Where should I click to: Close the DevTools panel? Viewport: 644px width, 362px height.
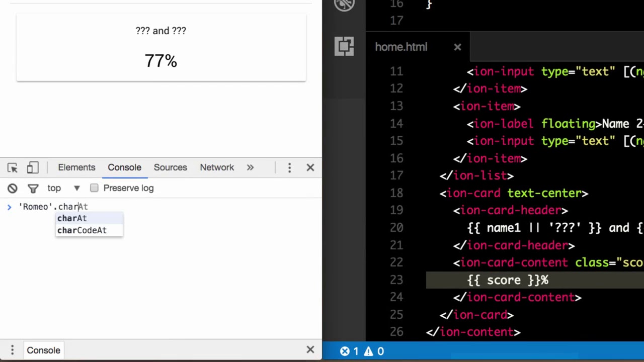click(x=310, y=167)
